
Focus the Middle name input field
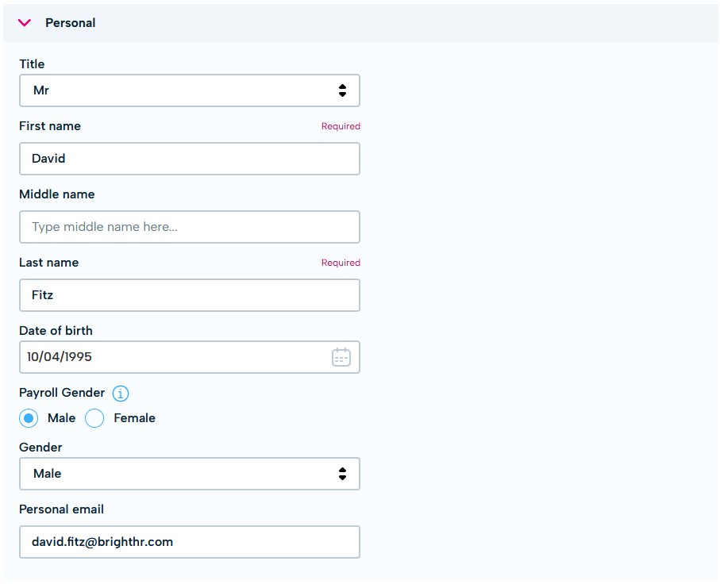[189, 227]
